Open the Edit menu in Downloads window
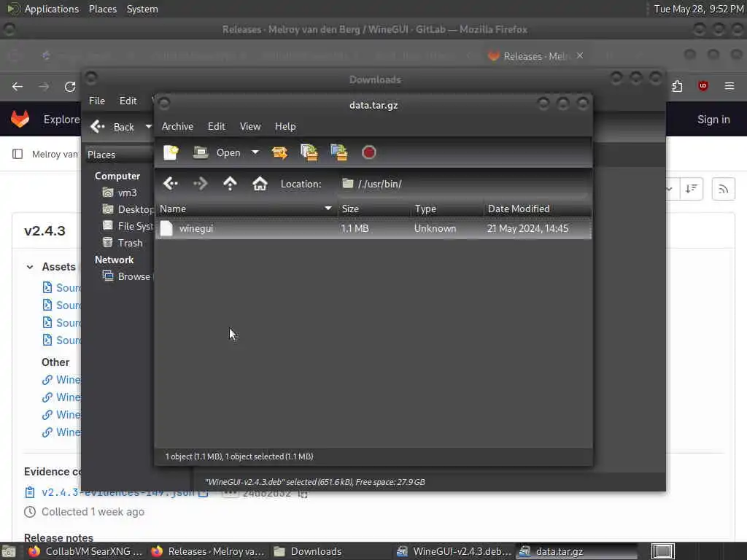The image size is (747, 560). tap(128, 101)
